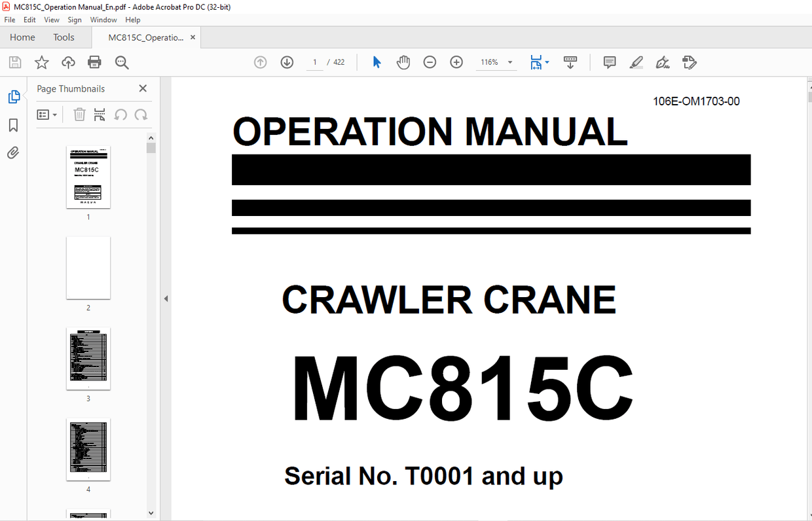The image size is (812, 521).
Task: Rotate pages counterclockwise icon
Action: pyautogui.click(x=120, y=115)
